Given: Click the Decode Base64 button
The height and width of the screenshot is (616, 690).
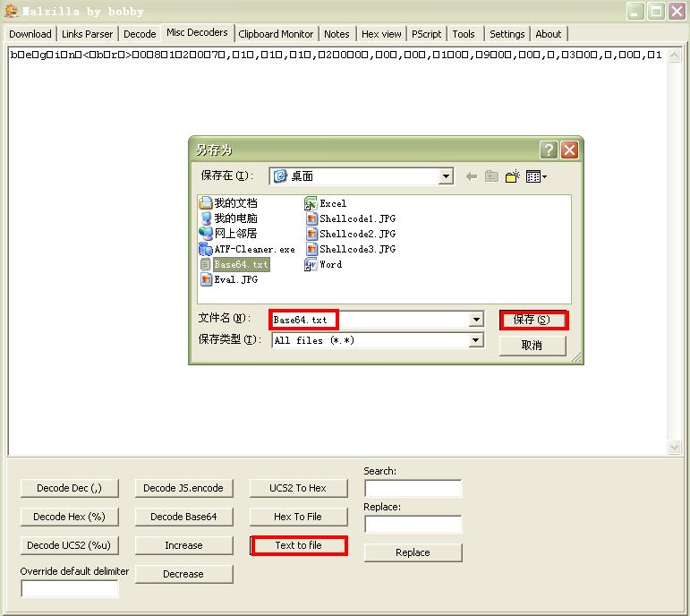Looking at the screenshot, I should 183,517.
